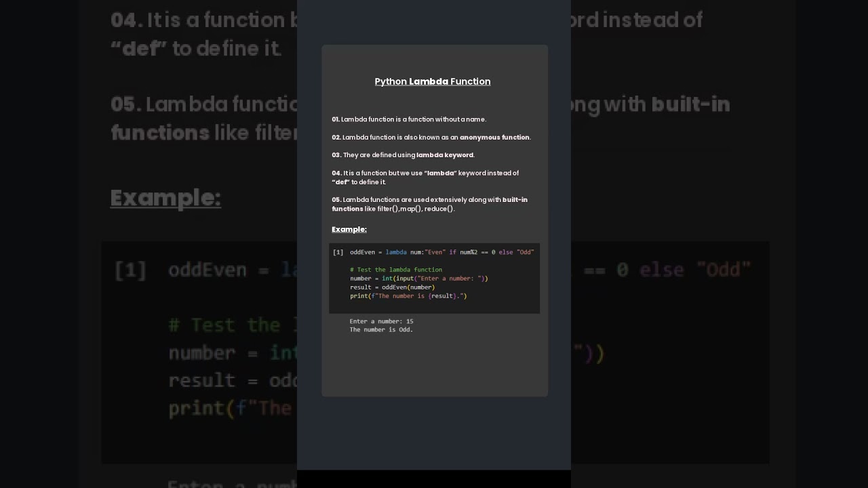868x488 pixels.
Task: Select point 02 about "anonymous function"
Action: pyautogui.click(x=431, y=137)
